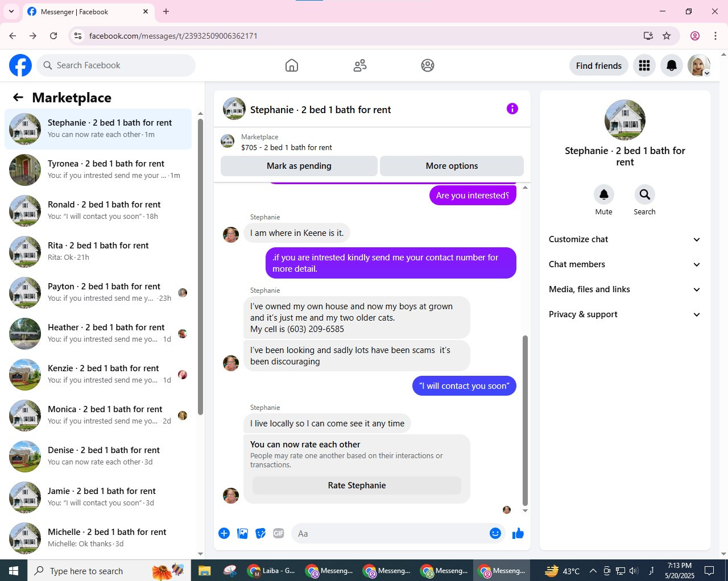Navigate back in browser
Image resolution: width=728 pixels, height=581 pixels.
tap(13, 36)
